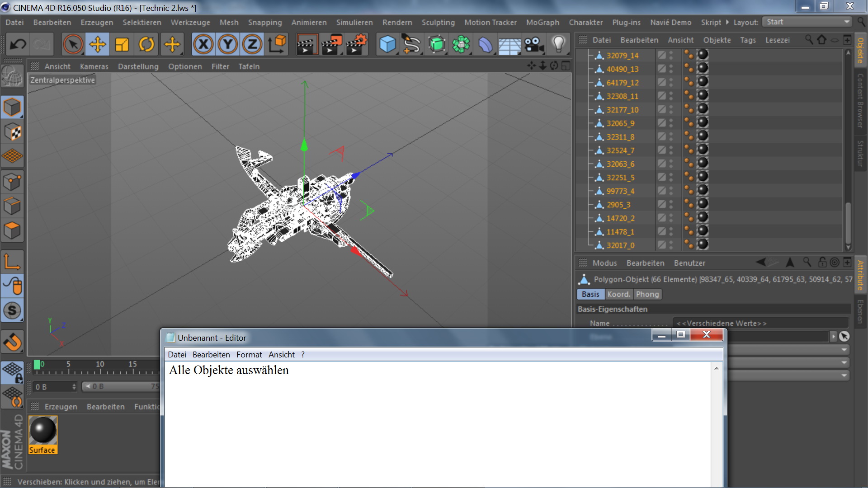The height and width of the screenshot is (488, 868).
Task: Open the Benutzer menu in attributes
Action: point(689,263)
